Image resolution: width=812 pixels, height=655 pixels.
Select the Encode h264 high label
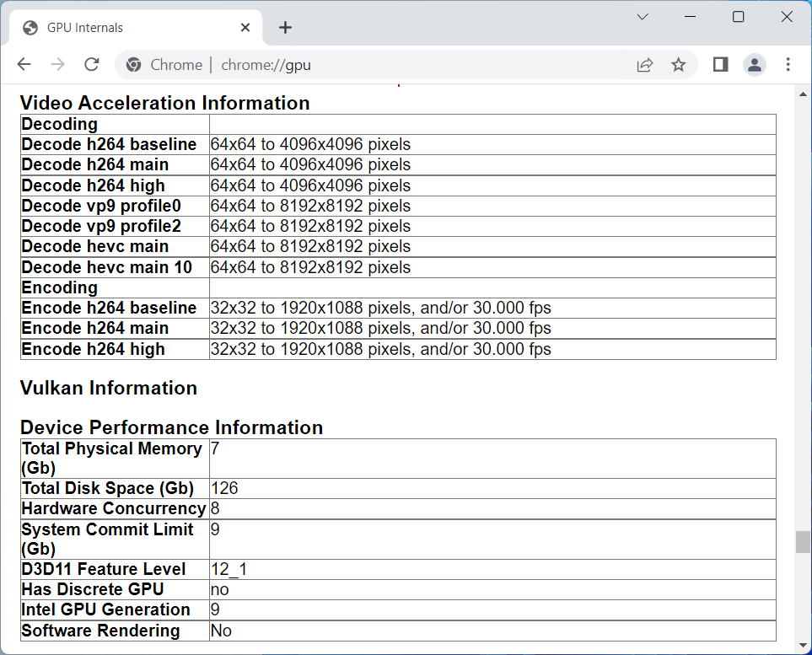94,349
